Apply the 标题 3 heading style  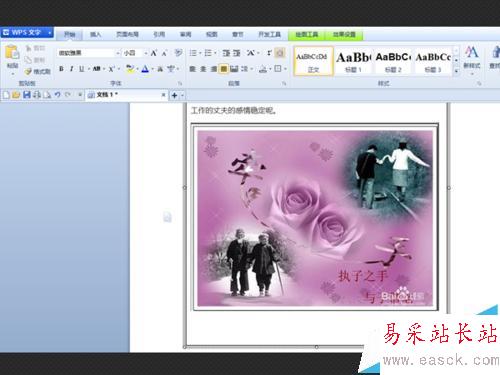[433, 61]
